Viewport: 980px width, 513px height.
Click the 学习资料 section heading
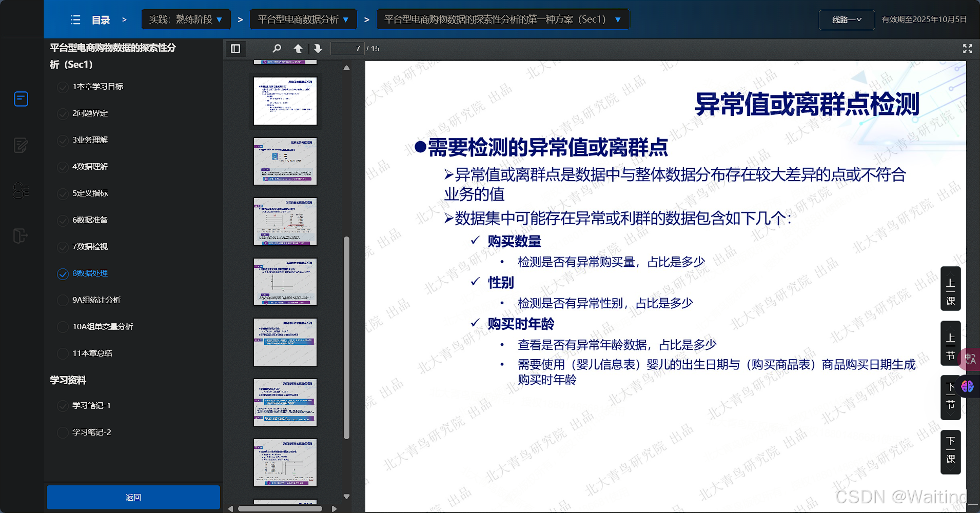[x=68, y=380]
